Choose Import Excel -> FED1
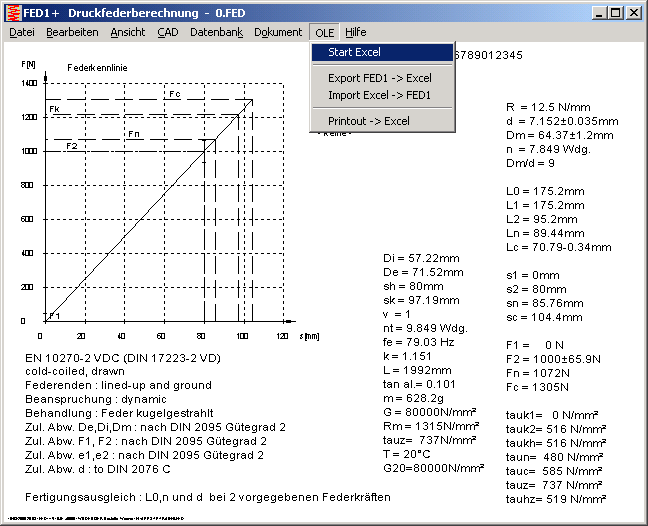This screenshot has height=526, width=648. pyautogui.click(x=382, y=95)
